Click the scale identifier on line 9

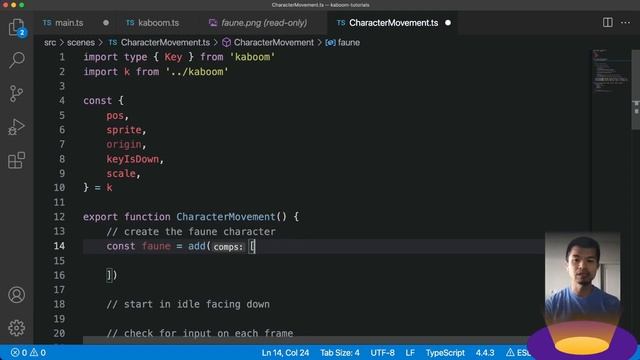point(121,173)
